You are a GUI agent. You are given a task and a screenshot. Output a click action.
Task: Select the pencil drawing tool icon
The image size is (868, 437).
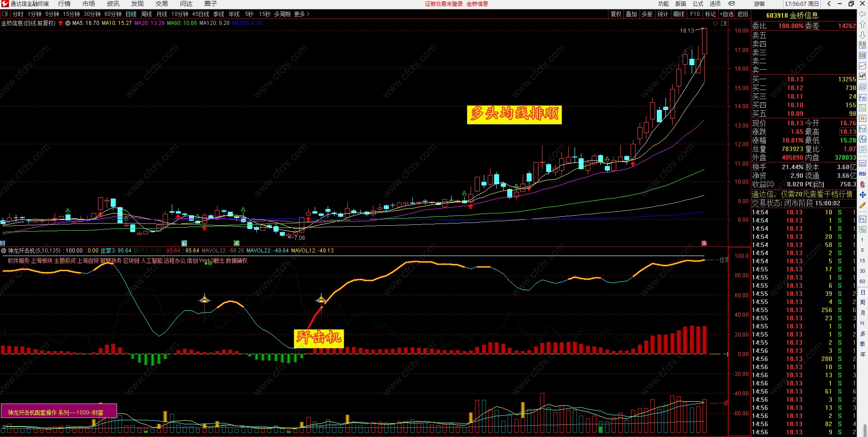click(863, 205)
